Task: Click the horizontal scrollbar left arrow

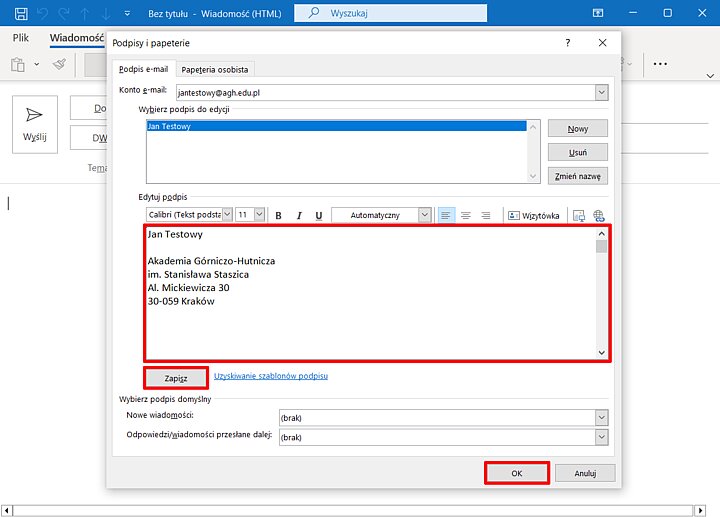Action: [6, 510]
